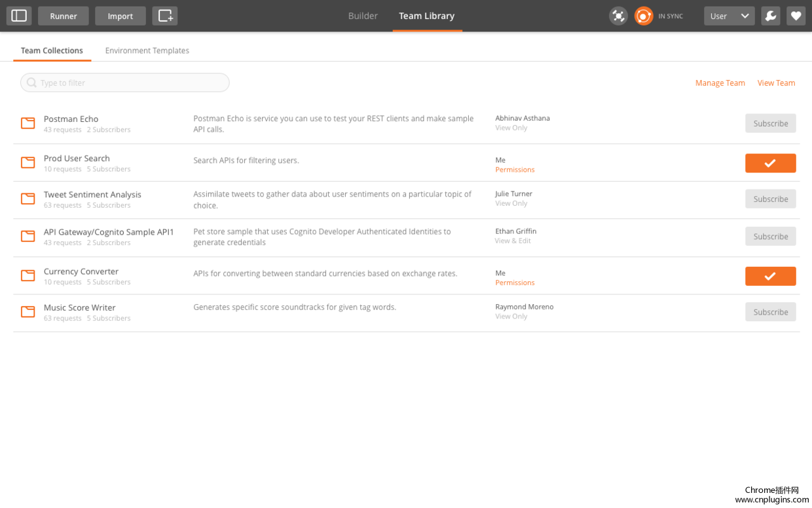This screenshot has height=508, width=812.
Task: Unsubscribe from Currency Converter checkmark
Action: click(x=770, y=277)
